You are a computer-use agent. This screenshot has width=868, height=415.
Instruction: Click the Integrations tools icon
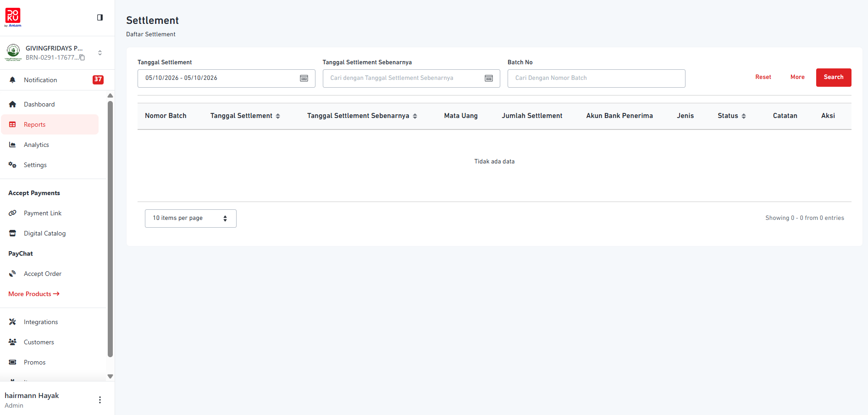pos(12,322)
